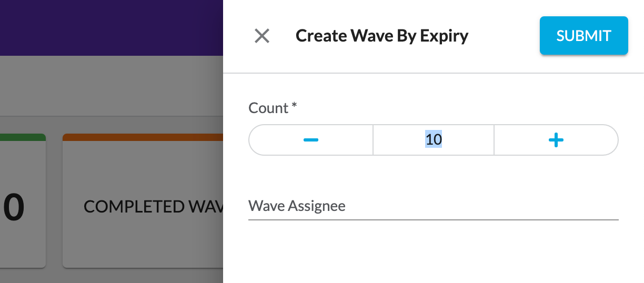Click empty panel area below Wave Assignee
644x283 pixels.
click(x=433, y=252)
